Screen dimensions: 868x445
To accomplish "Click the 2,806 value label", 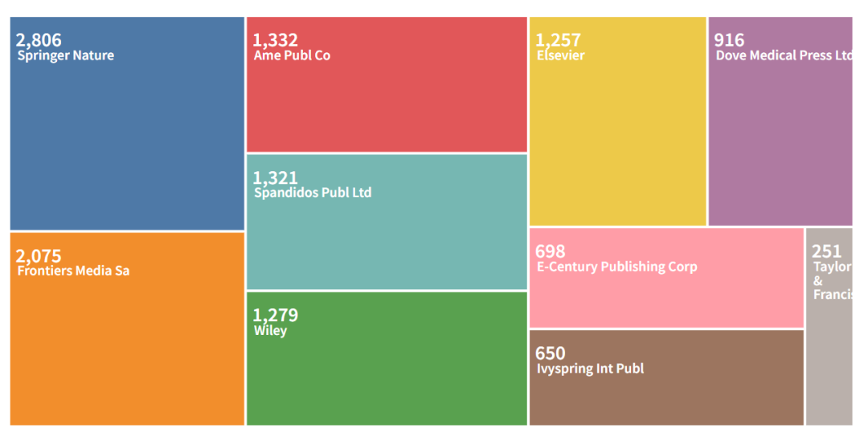I will pyautogui.click(x=39, y=40).
